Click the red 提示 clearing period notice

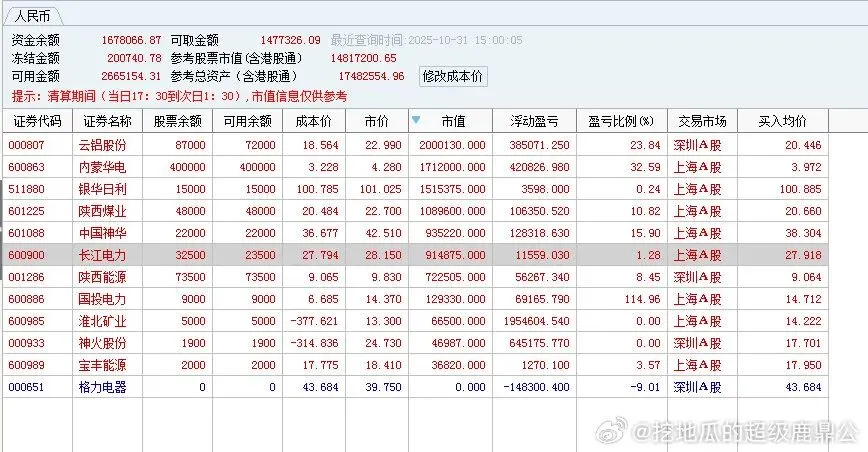click(x=179, y=96)
